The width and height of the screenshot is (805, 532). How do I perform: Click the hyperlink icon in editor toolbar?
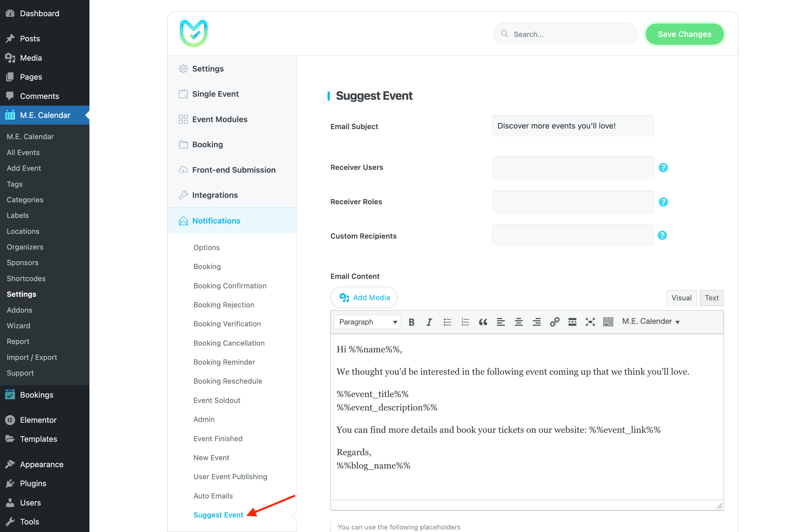(554, 321)
